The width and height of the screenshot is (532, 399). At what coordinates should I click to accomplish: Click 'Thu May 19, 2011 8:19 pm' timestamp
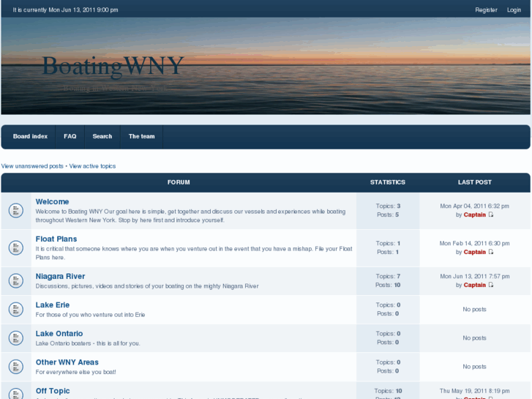[475, 391]
